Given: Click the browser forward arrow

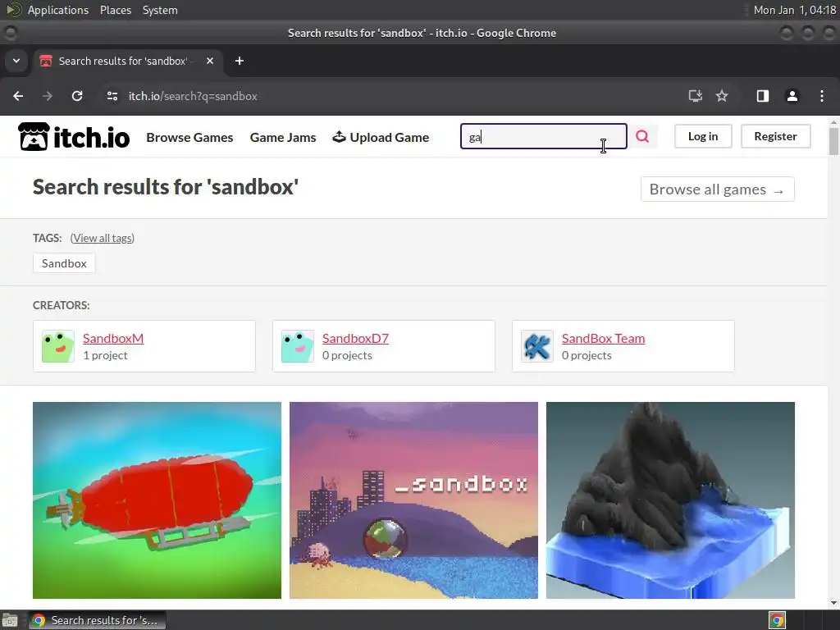Looking at the screenshot, I should coord(48,96).
